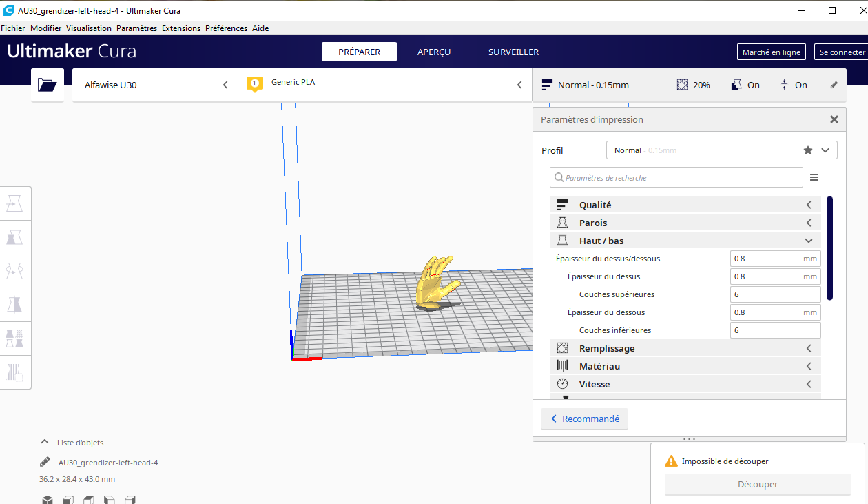Screen dimensions: 868x504
Task: Open the Modifier menu
Action: (x=46, y=28)
